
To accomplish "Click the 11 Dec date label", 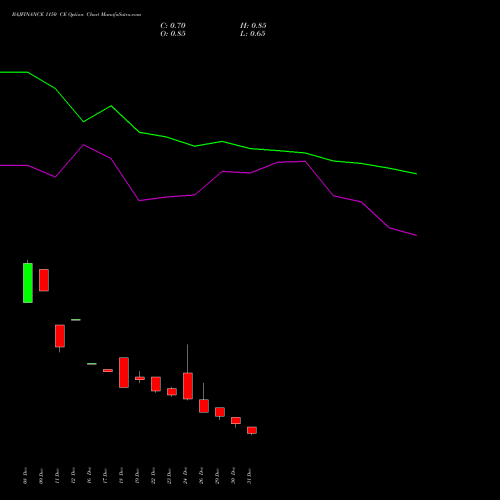I will click(58, 476).
